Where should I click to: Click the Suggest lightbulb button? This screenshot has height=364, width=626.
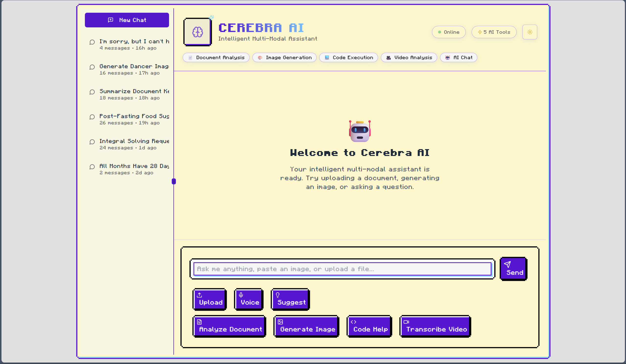[x=290, y=299]
